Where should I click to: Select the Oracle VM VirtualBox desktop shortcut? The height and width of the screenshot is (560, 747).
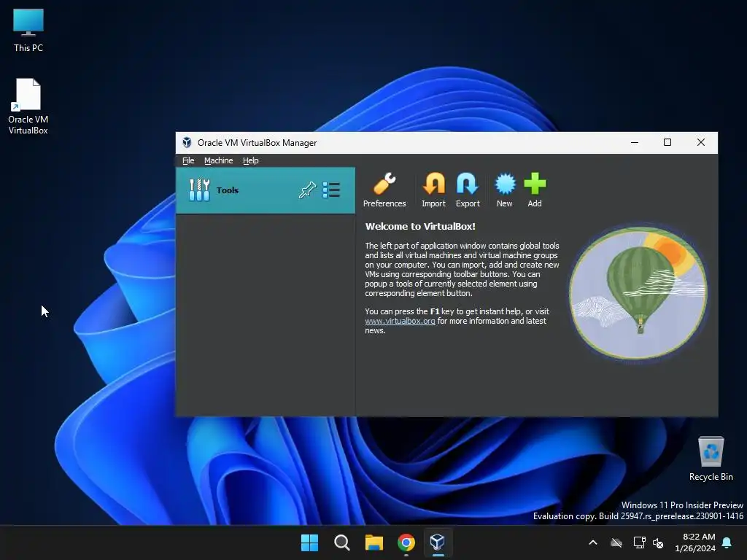click(28, 106)
